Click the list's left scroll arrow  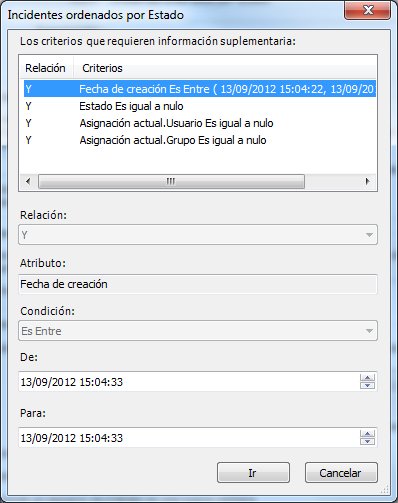click(x=28, y=181)
